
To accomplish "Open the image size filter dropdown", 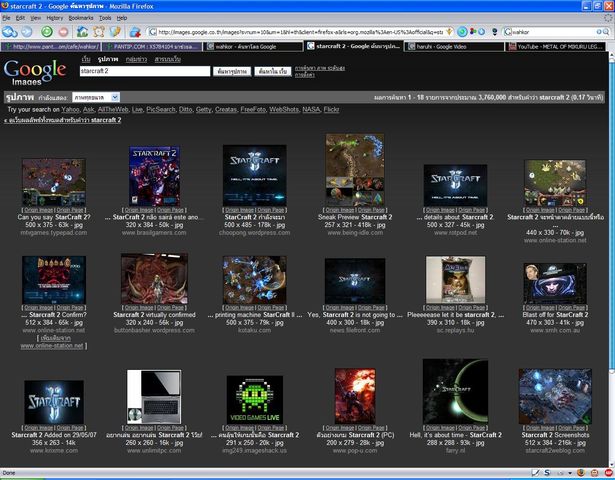I will [96, 97].
